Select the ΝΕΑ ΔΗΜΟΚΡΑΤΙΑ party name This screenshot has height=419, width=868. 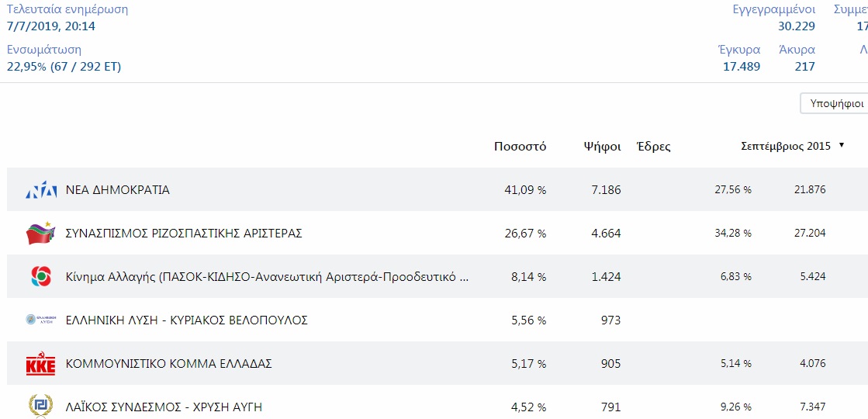[x=117, y=190]
